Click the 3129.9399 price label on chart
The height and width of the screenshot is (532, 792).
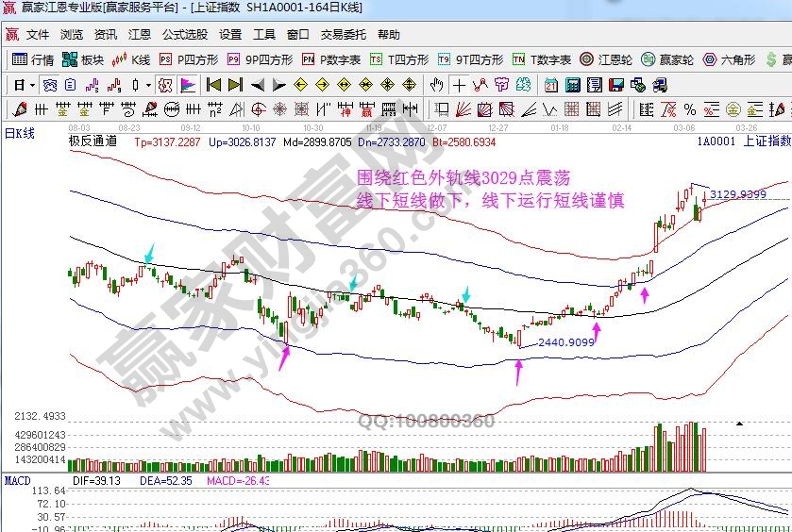tap(737, 194)
